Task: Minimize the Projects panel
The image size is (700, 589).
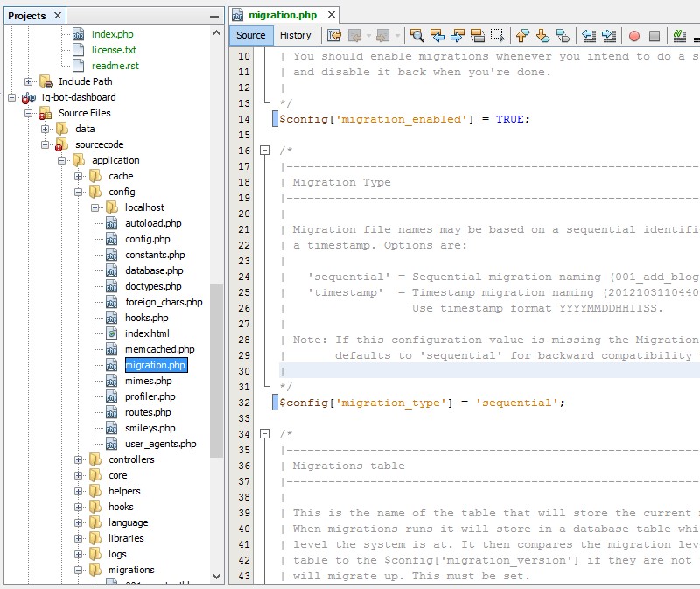Action: [x=214, y=16]
